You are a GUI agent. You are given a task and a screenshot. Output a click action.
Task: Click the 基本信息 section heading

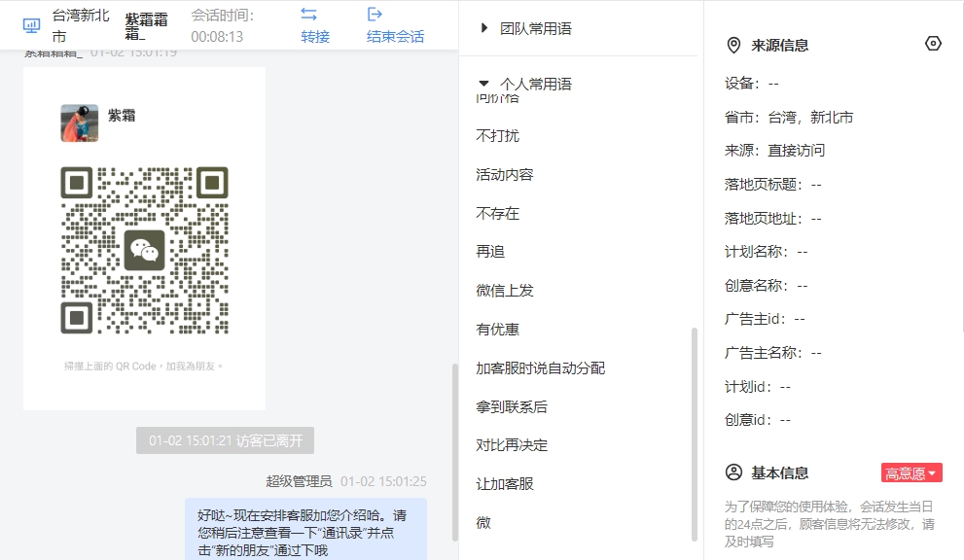[x=779, y=472]
